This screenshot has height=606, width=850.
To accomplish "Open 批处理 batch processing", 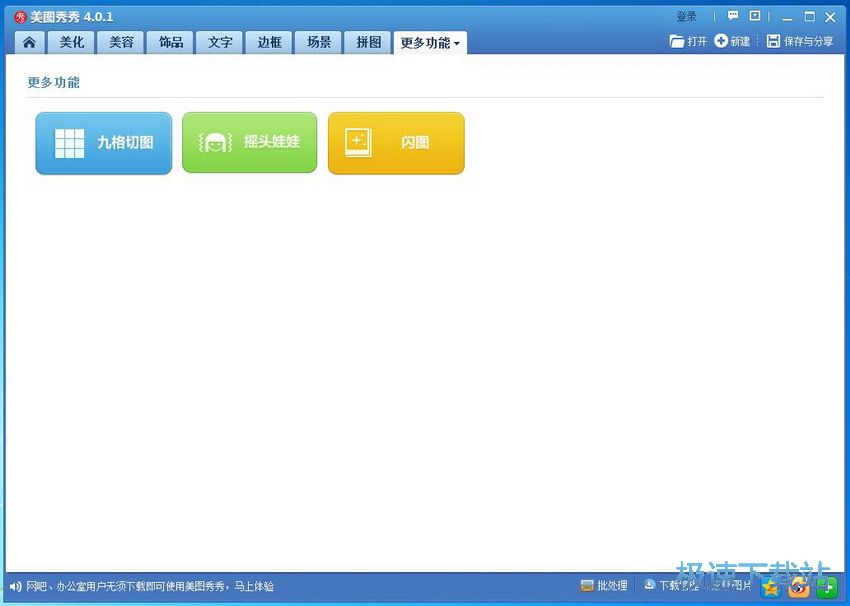I will 604,585.
